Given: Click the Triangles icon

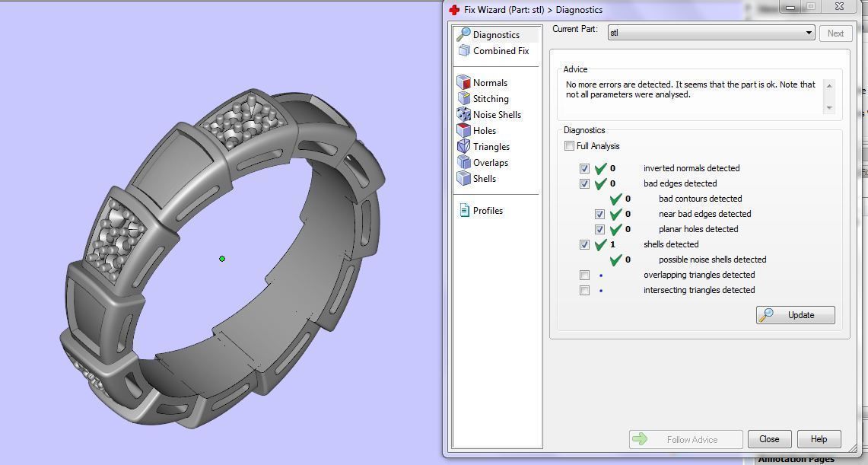Looking at the screenshot, I should (x=463, y=147).
